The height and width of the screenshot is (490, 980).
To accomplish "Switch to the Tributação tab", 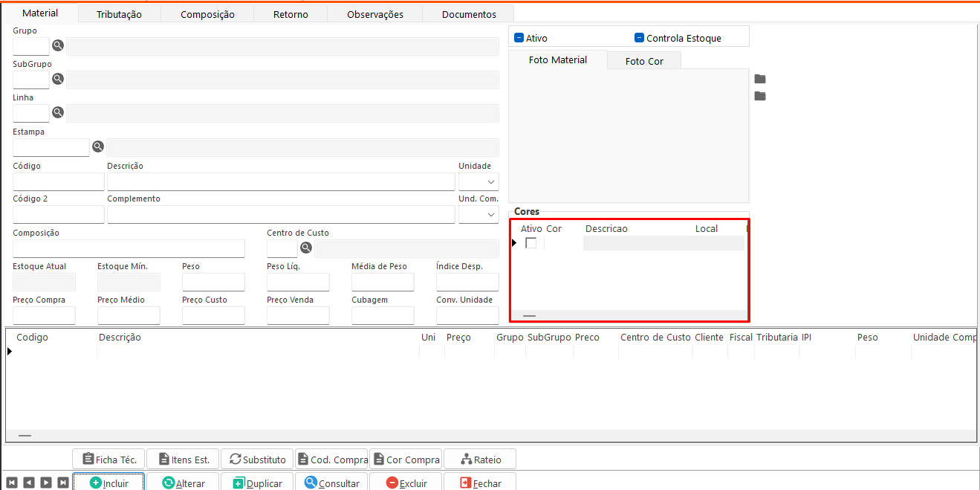I will pyautogui.click(x=119, y=14).
